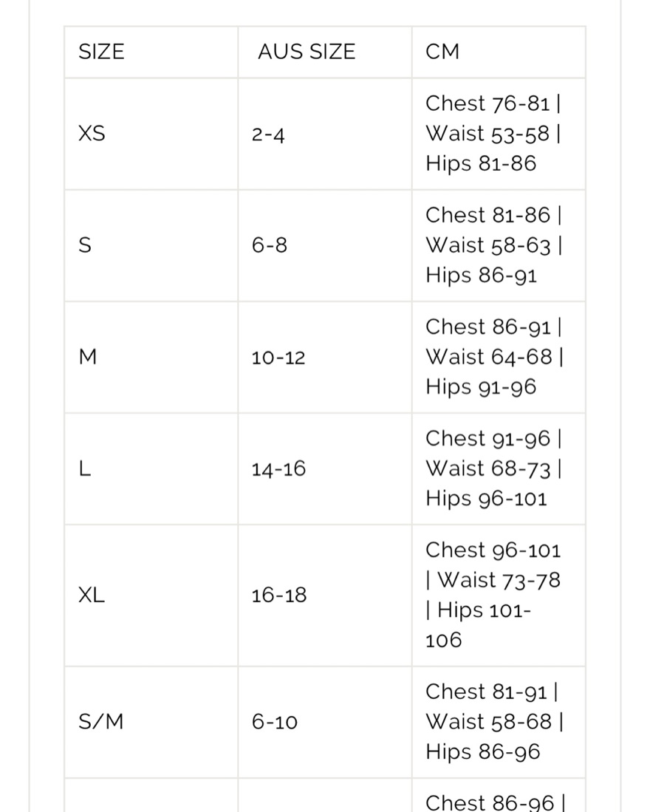
Task: Click the Chest 76-81 measurements cell
Action: click(x=499, y=134)
